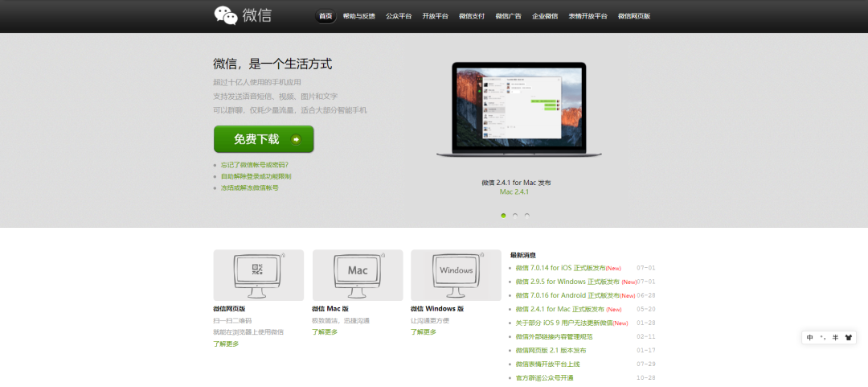The height and width of the screenshot is (387, 868).
Task: Click the skin shirt icon in IME bar
Action: click(847, 338)
